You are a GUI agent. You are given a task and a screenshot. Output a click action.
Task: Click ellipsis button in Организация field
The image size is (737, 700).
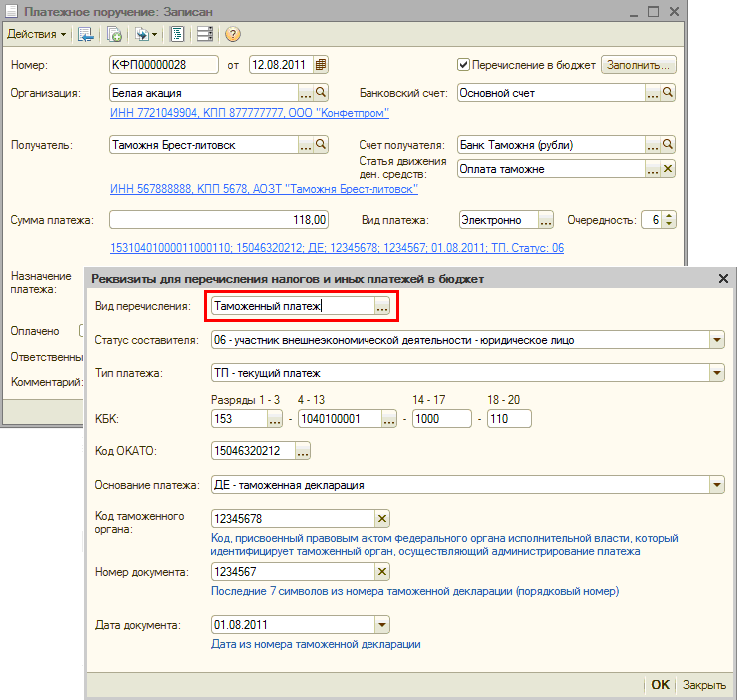tap(305, 93)
